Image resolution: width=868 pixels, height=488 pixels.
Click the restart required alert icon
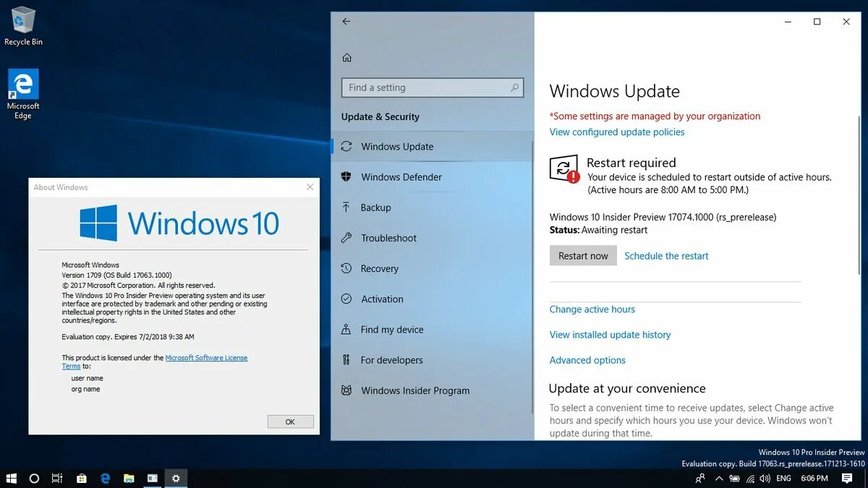pyautogui.click(x=564, y=169)
